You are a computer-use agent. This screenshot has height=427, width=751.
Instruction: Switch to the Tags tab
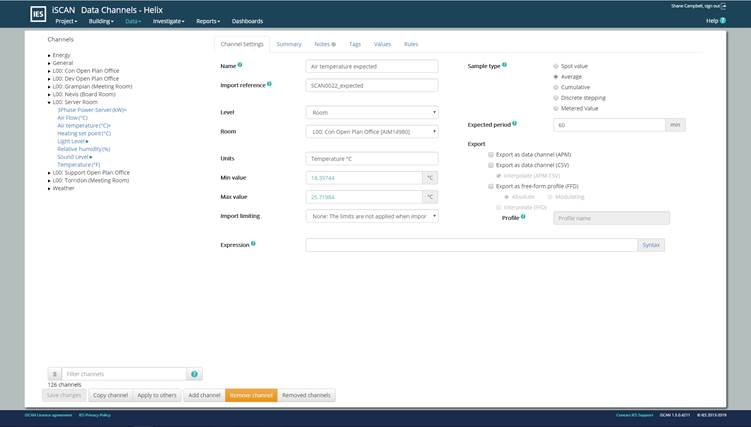click(355, 44)
